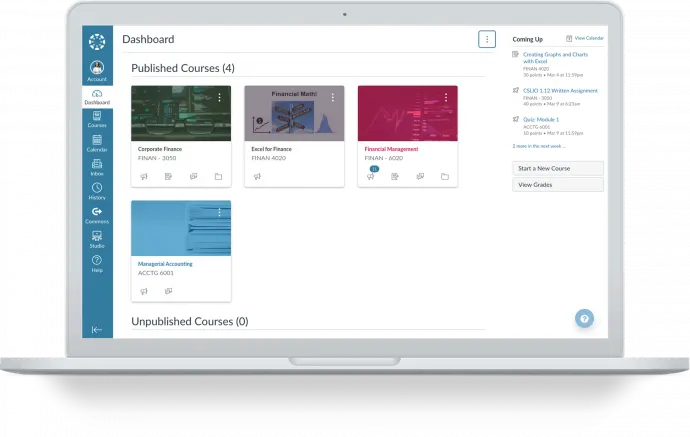Click the Financial Management card image

407,114
